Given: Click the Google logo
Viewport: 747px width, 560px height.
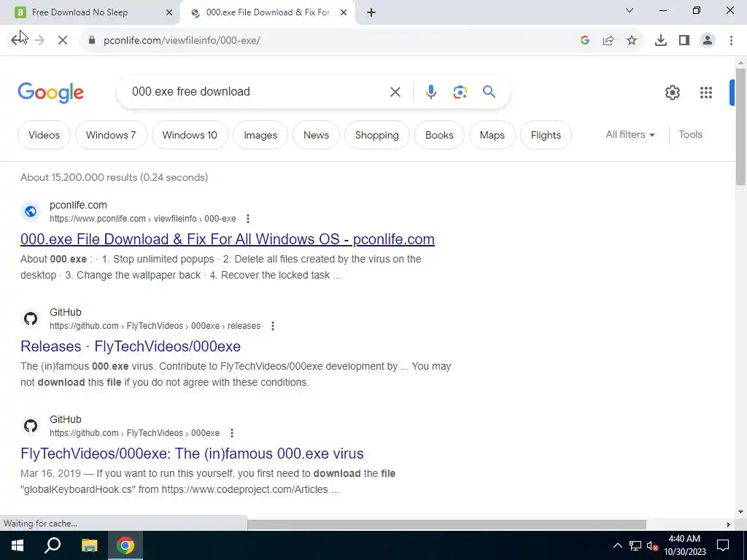Looking at the screenshot, I should click(50, 93).
